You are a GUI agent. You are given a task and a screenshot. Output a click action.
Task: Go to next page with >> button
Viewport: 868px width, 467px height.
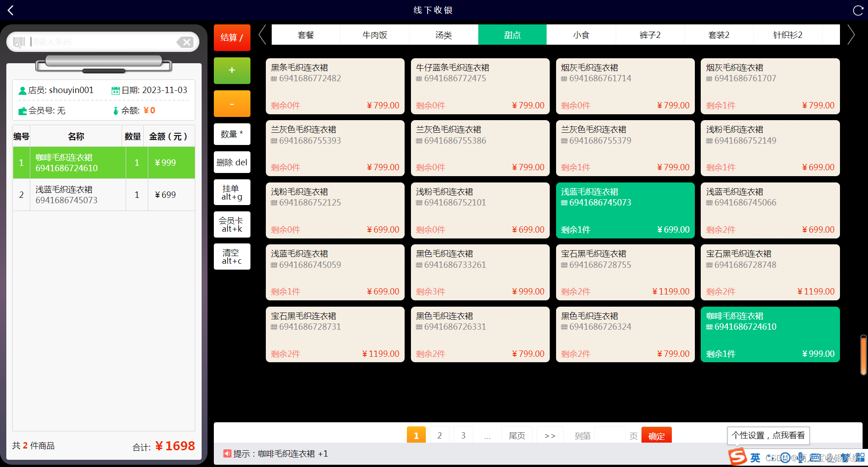[x=550, y=435]
